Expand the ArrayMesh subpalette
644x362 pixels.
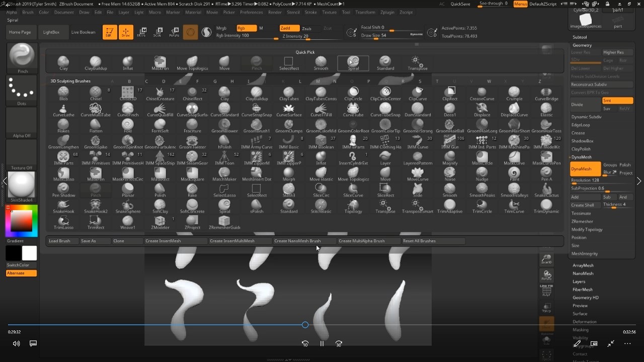(583, 265)
